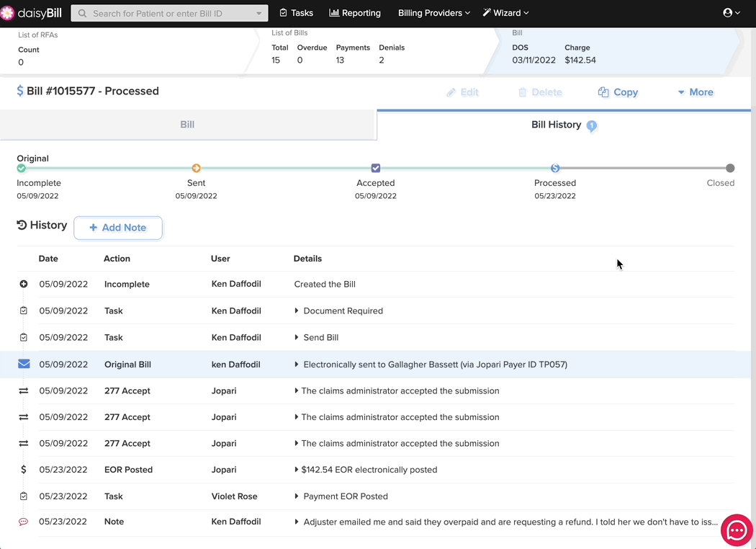The width and height of the screenshot is (756, 549).
Task: Click the Original Bill action label
Action: coord(127,365)
